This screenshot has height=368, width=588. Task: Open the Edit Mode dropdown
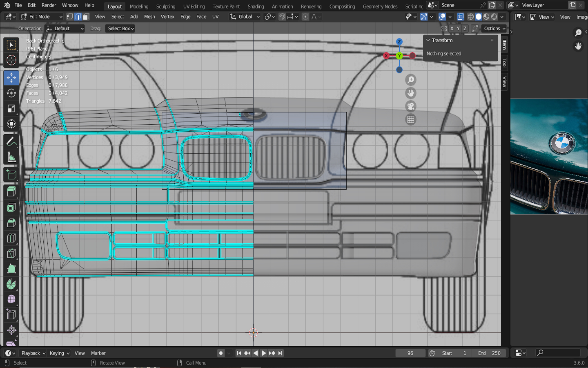click(42, 17)
